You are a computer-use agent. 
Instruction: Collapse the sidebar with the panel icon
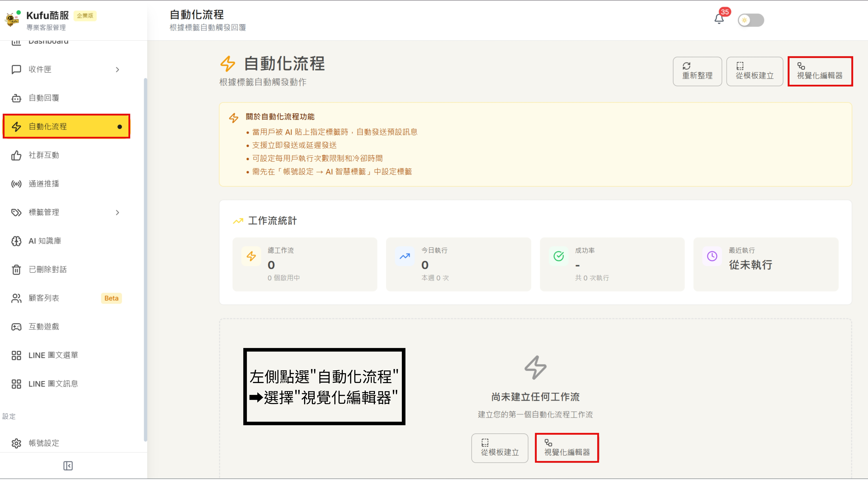(x=68, y=465)
